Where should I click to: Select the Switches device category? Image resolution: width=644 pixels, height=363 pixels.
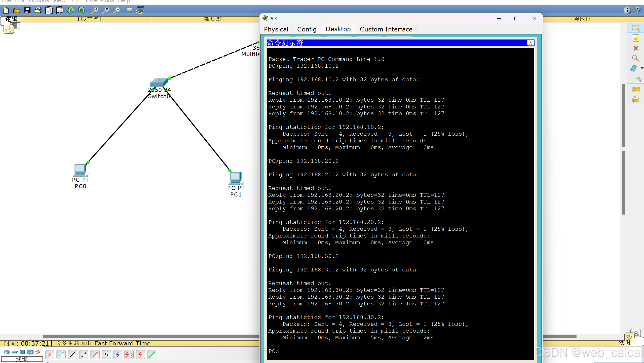coord(15,352)
